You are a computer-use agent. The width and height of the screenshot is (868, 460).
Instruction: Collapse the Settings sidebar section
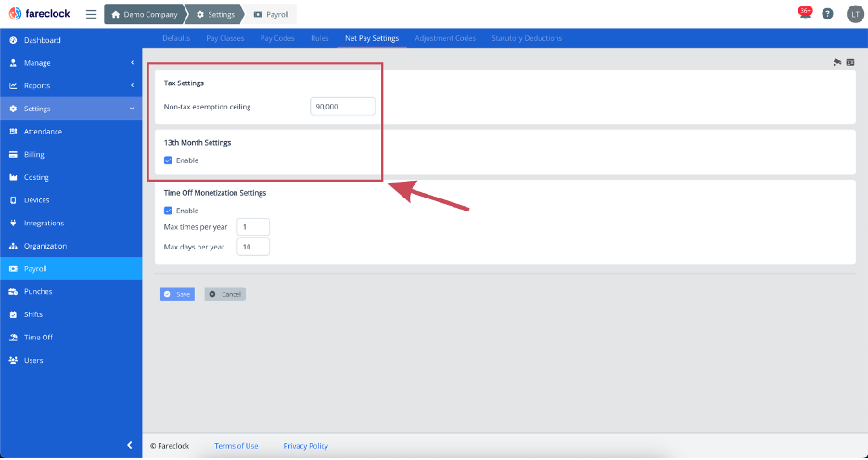point(70,109)
